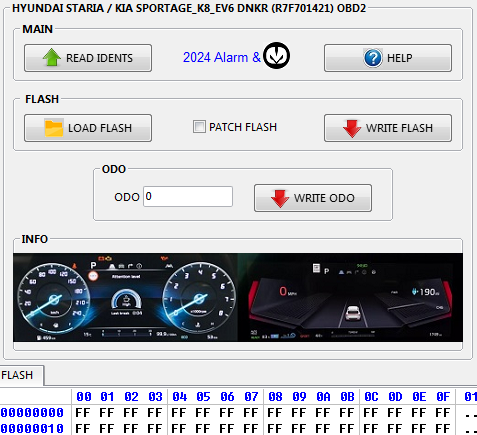Click the yellow folder icon on Load Flash
Screen dimensions: 477x435
tap(54, 128)
